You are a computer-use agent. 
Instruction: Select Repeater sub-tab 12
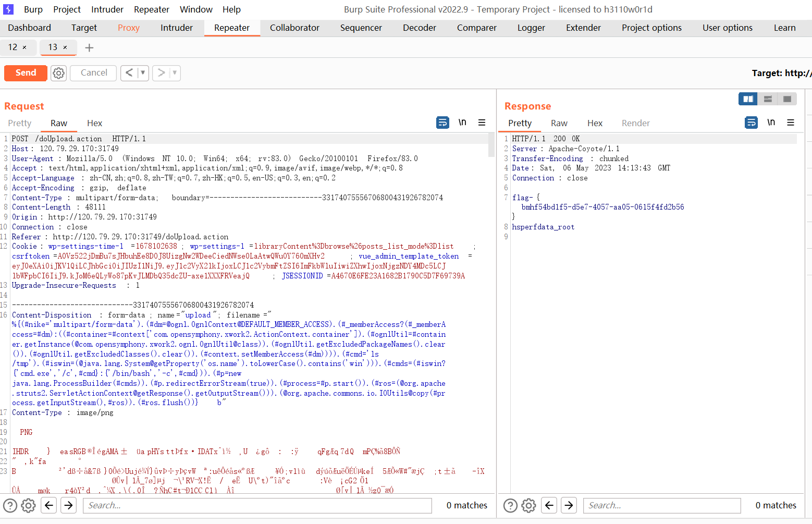13,47
